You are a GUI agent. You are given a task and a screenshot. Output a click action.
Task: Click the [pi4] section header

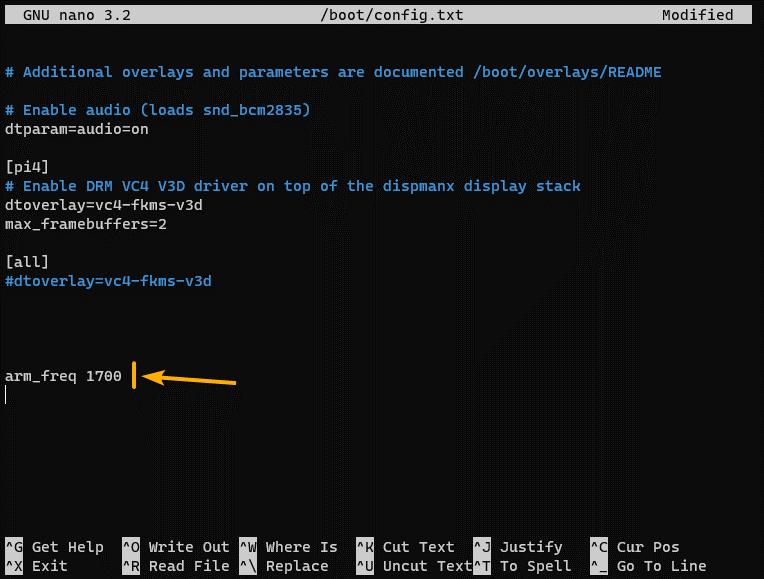(26, 167)
